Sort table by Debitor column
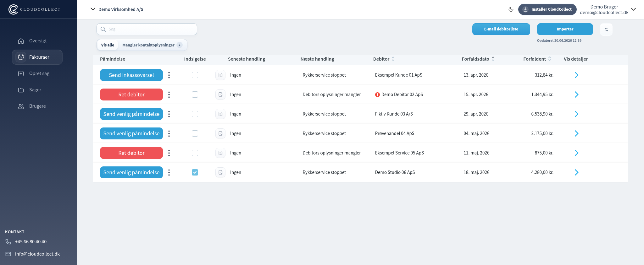 click(384, 59)
